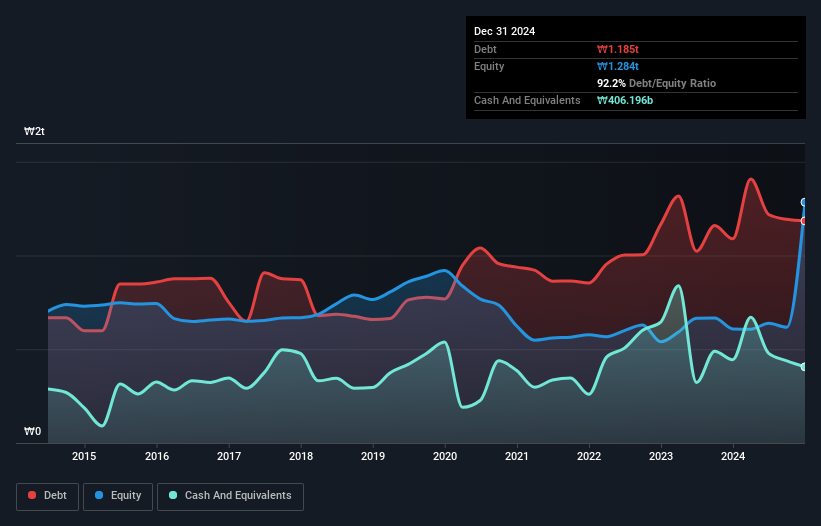Click the red Debt legend dot
The image size is (821, 526).
32,495
